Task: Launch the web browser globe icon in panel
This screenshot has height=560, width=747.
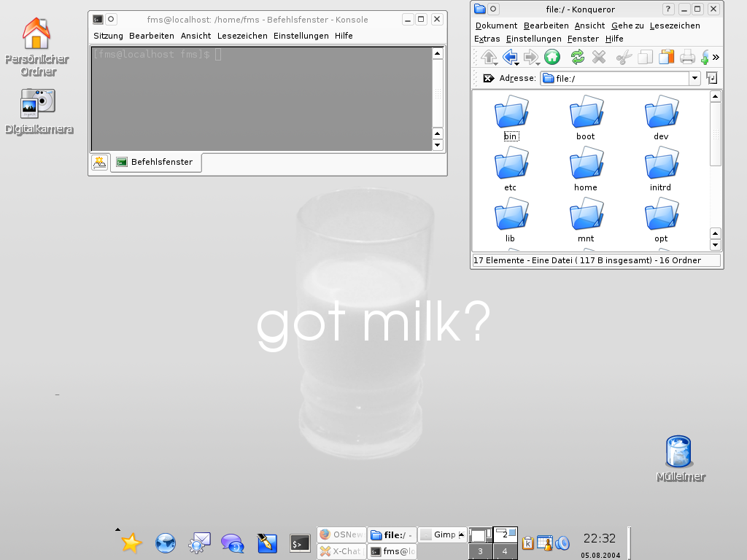Action: click(166, 542)
